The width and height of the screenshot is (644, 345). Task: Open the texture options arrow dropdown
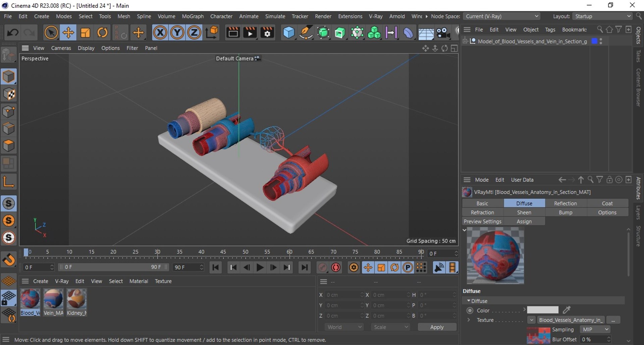(x=532, y=320)
